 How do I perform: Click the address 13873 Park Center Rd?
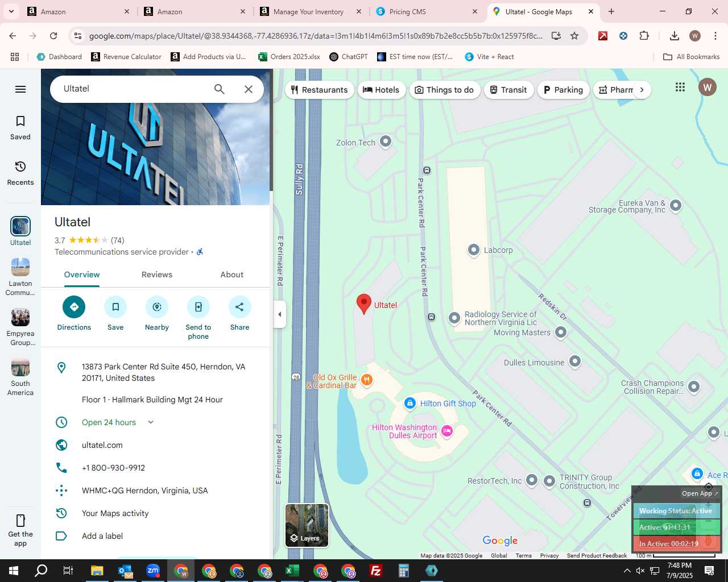click(164, 372)
